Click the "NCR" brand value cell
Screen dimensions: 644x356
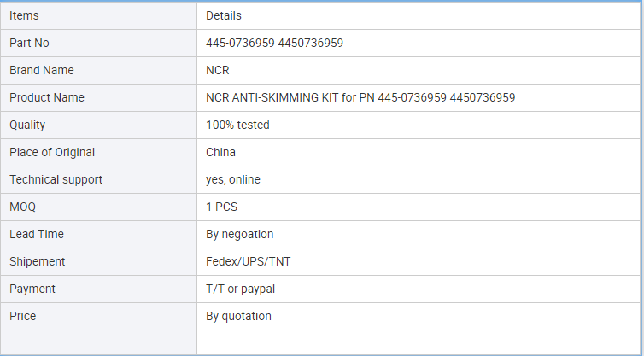click(x=218, y=70)
